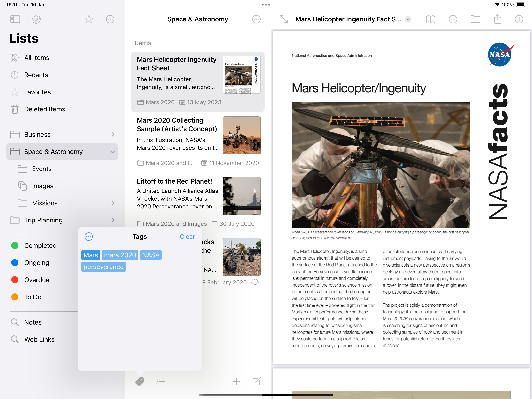Expand the Missions folder chevron
The height and width of the screenshot is (399, 532).
[113, 203]
